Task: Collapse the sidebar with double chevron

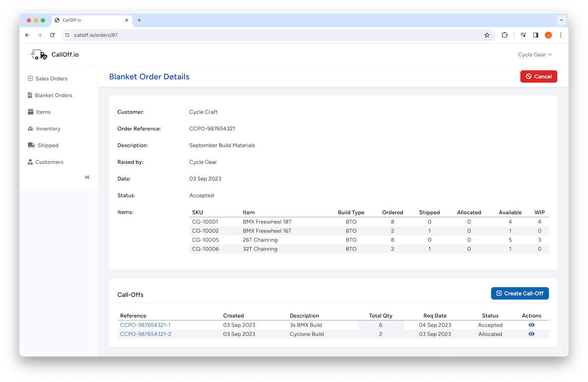Action: pos(87,177)
